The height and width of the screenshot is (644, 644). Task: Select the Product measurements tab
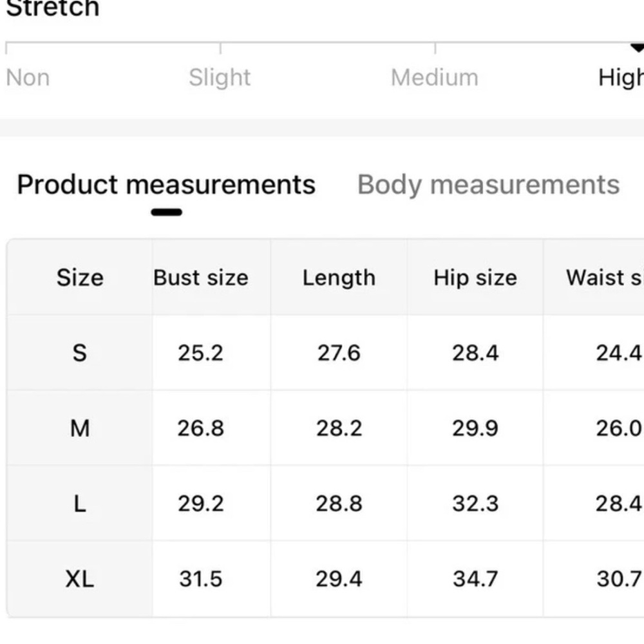[x=166, y=185]
